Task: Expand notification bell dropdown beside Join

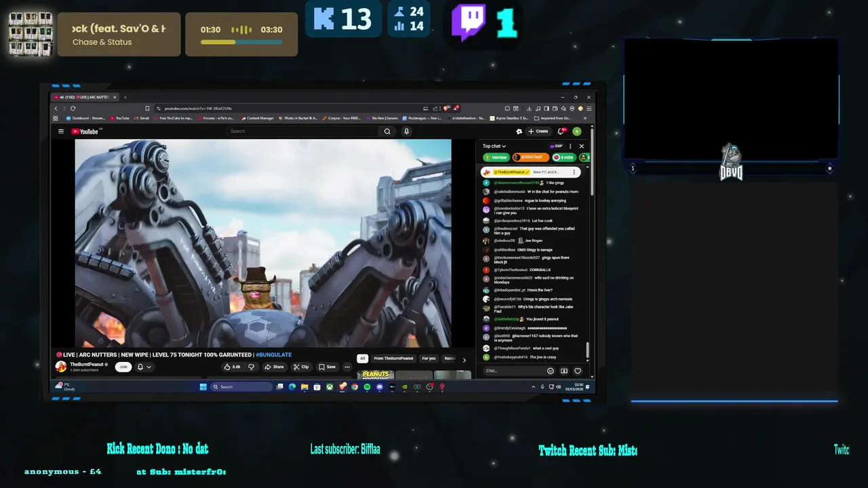Action: [x=144, y=367]
